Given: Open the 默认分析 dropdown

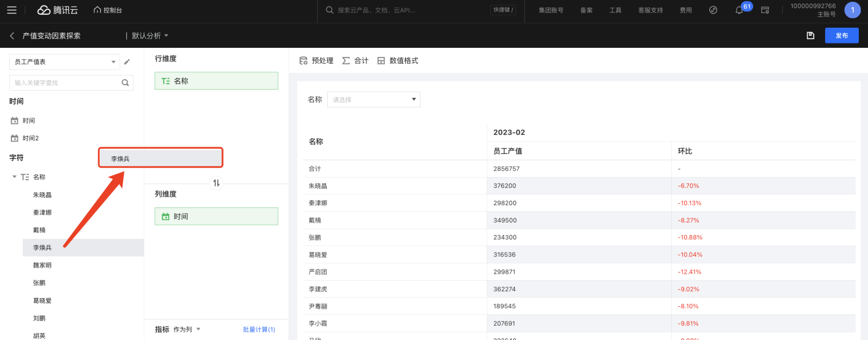Looking at the screenshot, I should [x=150, y=36].
